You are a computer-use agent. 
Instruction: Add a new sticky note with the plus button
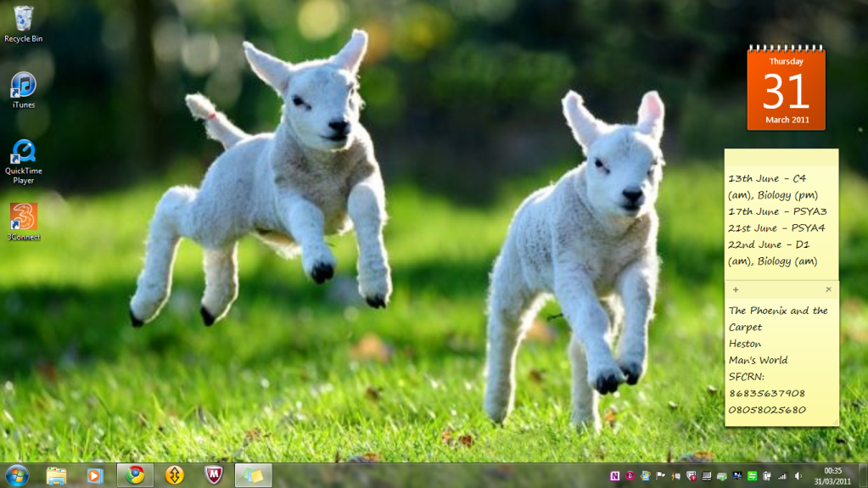click(x=736, y=289)
